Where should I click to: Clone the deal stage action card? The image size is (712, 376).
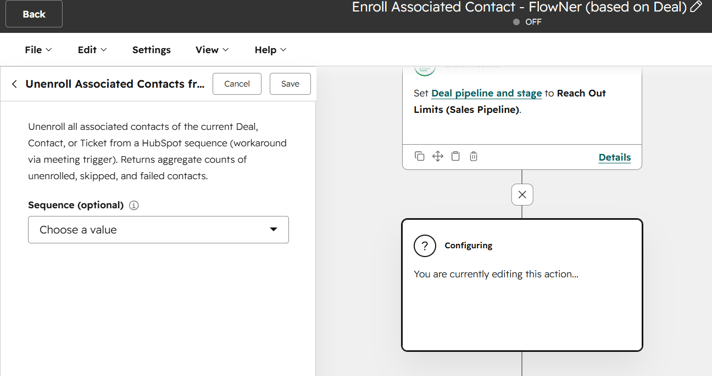419,156
